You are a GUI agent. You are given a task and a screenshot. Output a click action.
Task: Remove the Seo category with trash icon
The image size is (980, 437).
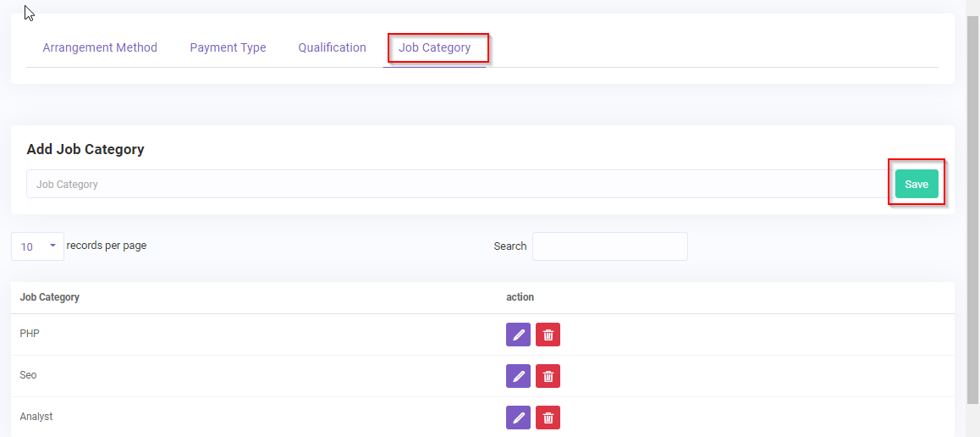(548, 376)
